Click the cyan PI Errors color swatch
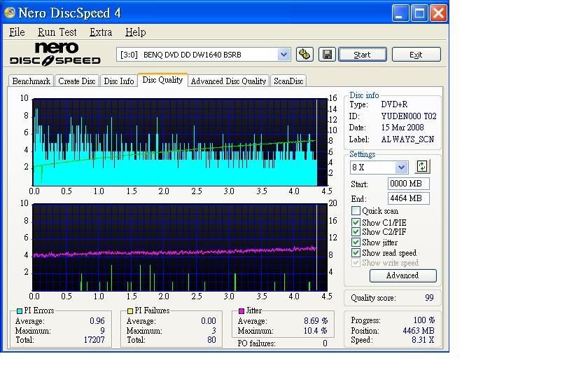588x368 pixels. pyautogui.click(x=20, y=311)
